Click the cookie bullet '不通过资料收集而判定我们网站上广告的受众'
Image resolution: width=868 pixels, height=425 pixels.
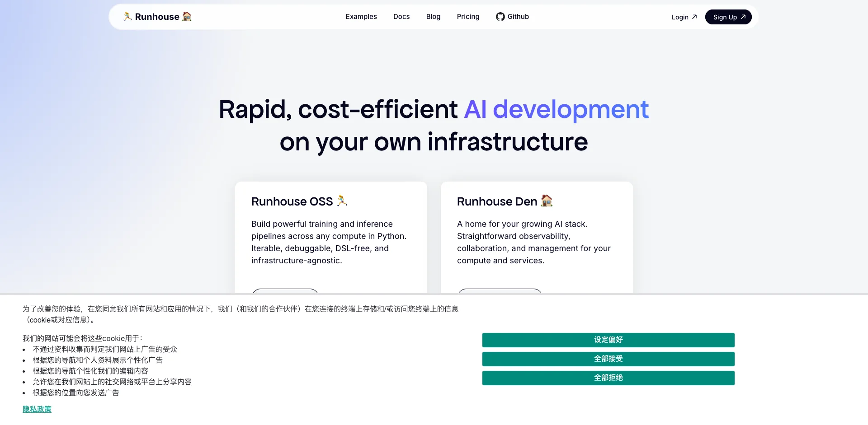[105, 350]
